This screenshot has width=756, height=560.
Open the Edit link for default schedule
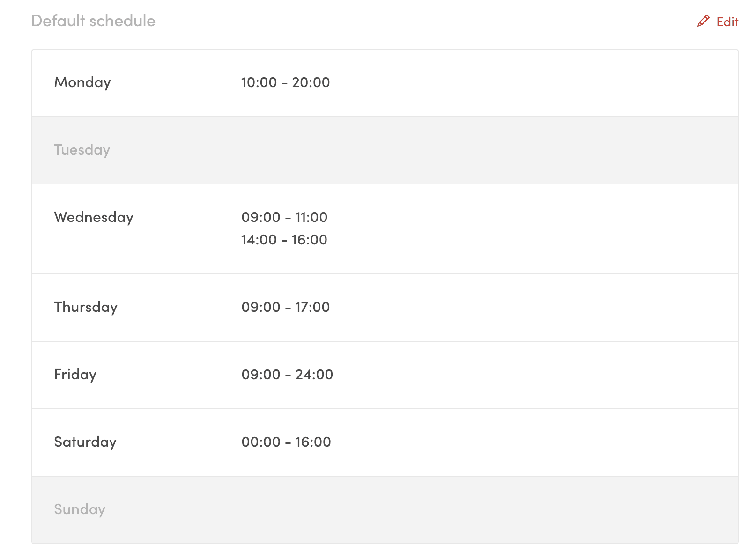click(x=727, y=22)
